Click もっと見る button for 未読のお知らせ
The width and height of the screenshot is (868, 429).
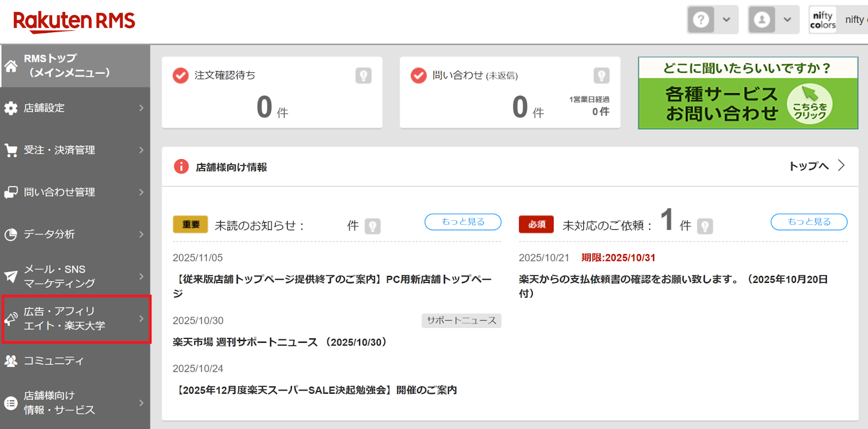click(463, 222)
